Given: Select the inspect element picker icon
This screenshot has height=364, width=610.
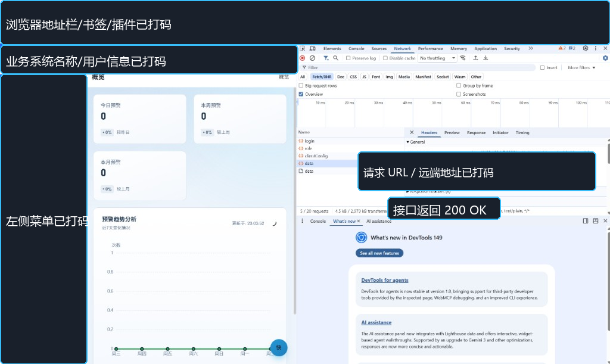Looking at the screenshot, I should [x=302, y=49].
